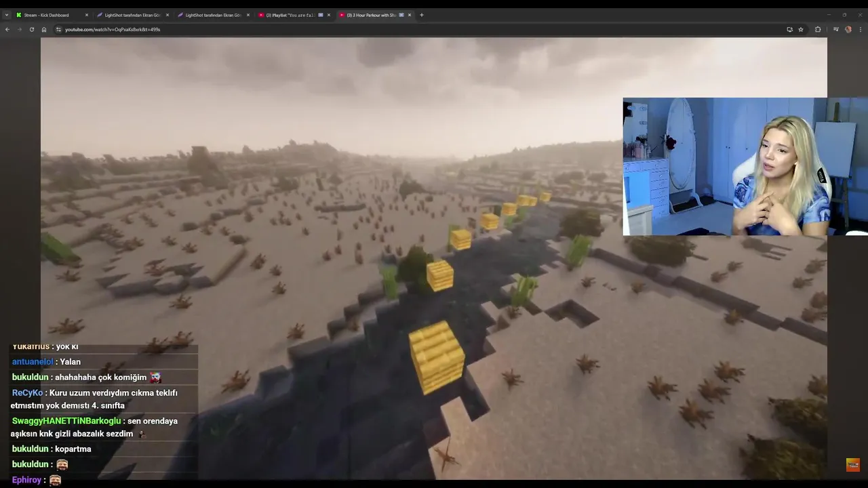Screen dimensions: 868x488
Task: Select the 3 Hour Parkour tab
Action: pos(374,15)
